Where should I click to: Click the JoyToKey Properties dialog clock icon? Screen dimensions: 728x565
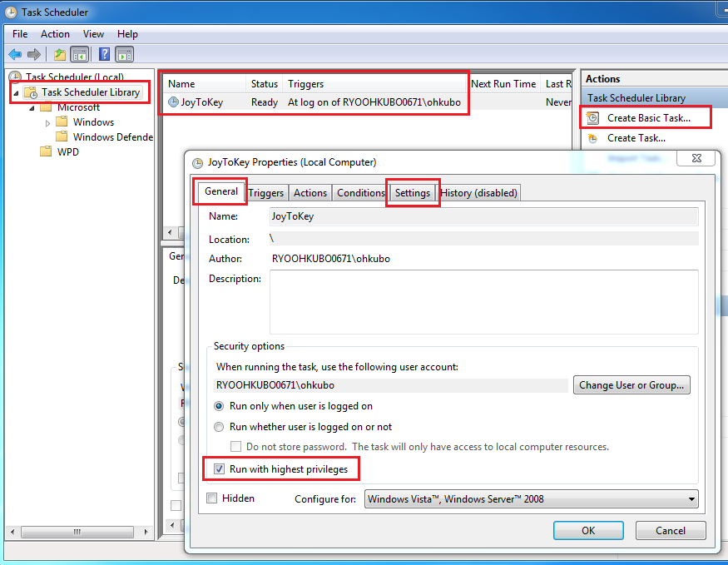[198, 163]
